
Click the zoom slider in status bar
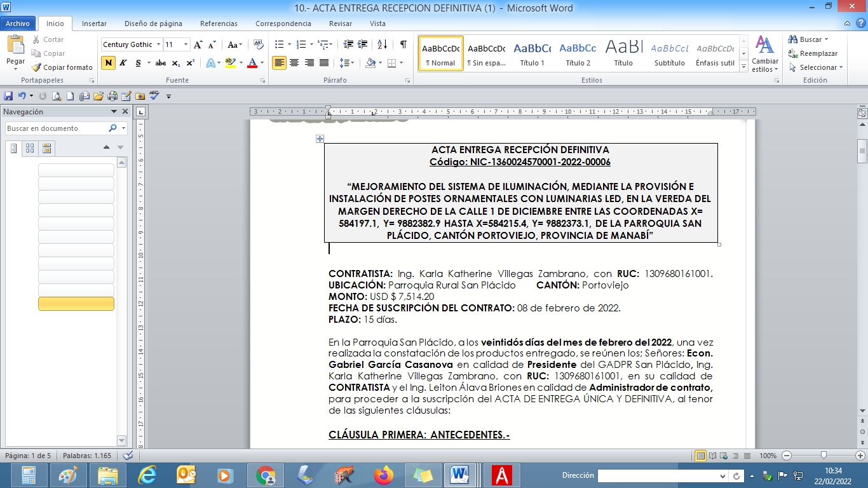tap(824, 456)
